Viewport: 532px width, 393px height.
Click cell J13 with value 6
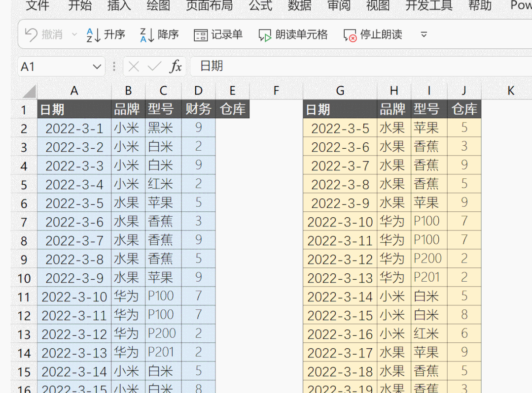464,334
